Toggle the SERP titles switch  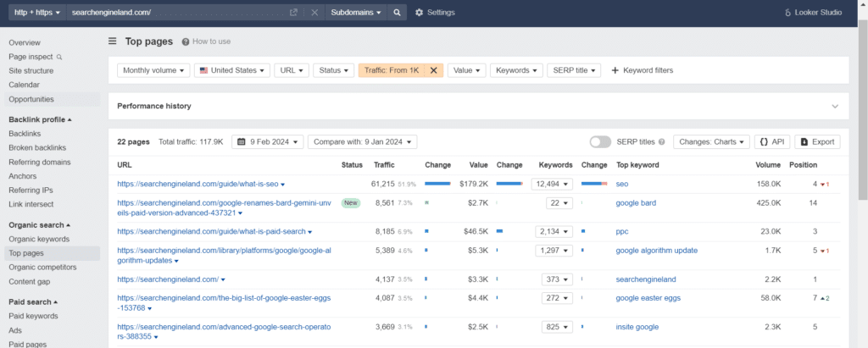click(x=601, y=141)
